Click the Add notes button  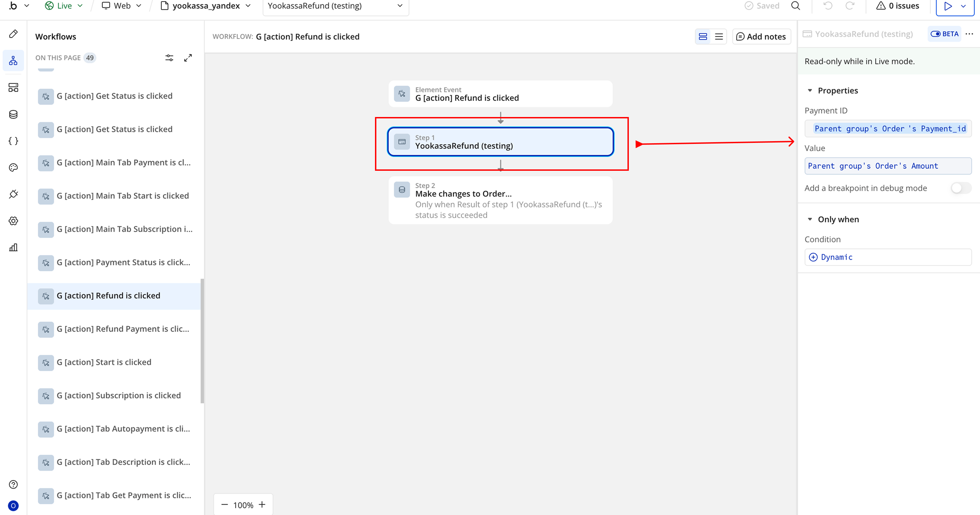(761, 36)
